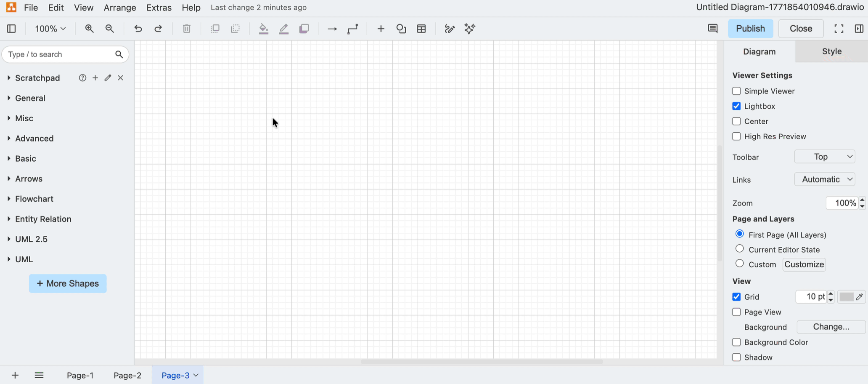Add to the Scratchpad with the plus icon
This screenshot has width=868, height=384.
click(95, 78)
